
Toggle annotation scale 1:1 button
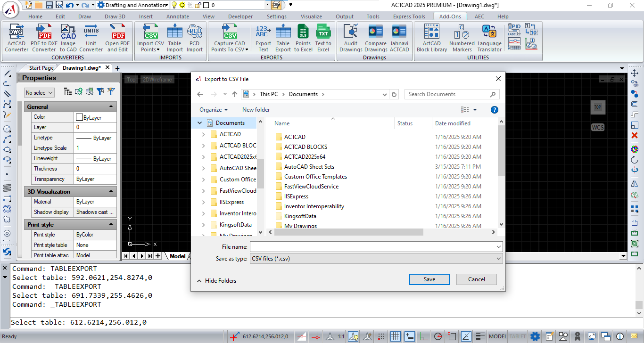coord(341,336)
